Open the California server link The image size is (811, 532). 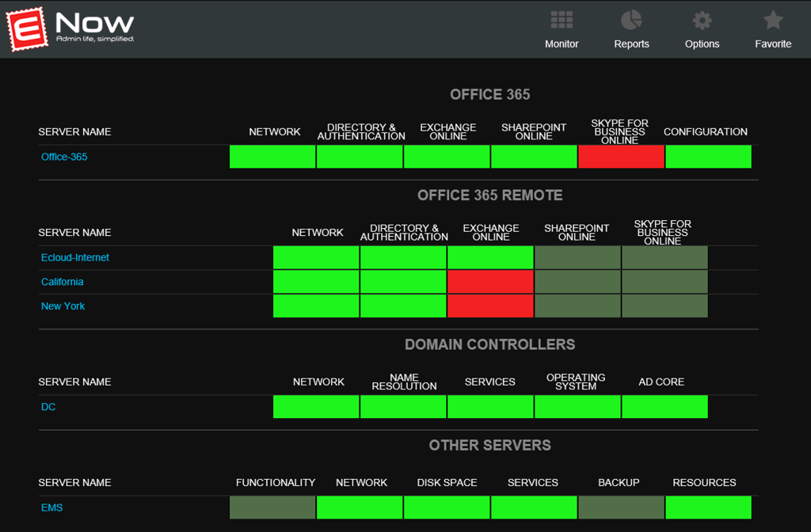click(x=62, y=282)
